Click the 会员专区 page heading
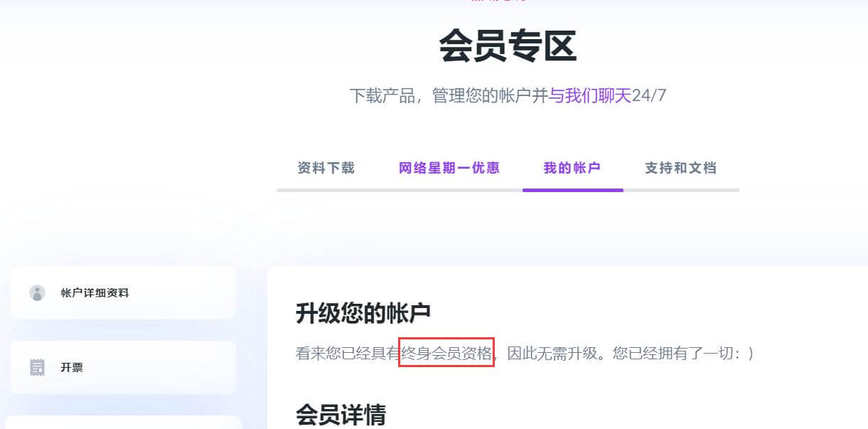The width and height of the screenshot is (868, 429). (508, 46)
